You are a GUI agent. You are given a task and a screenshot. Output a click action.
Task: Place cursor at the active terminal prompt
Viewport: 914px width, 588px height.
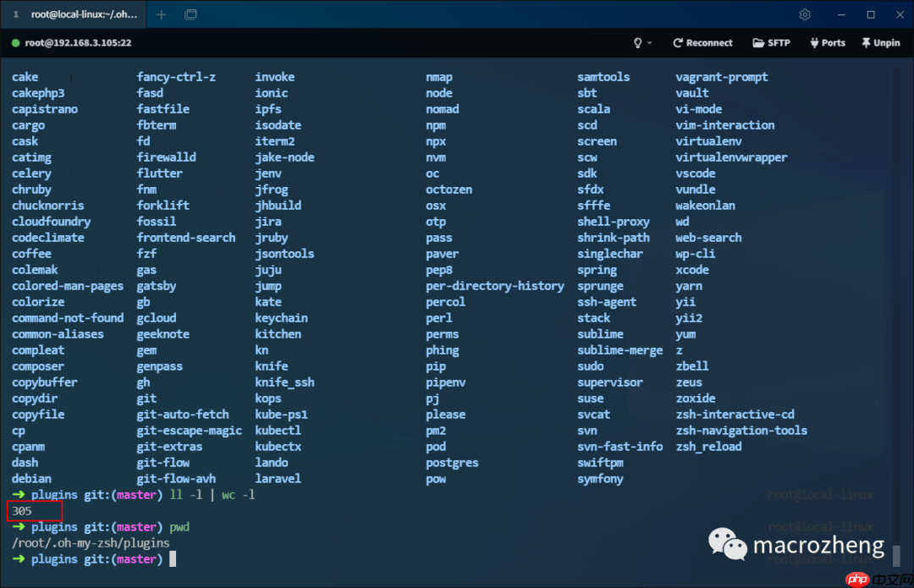(173, 559)
